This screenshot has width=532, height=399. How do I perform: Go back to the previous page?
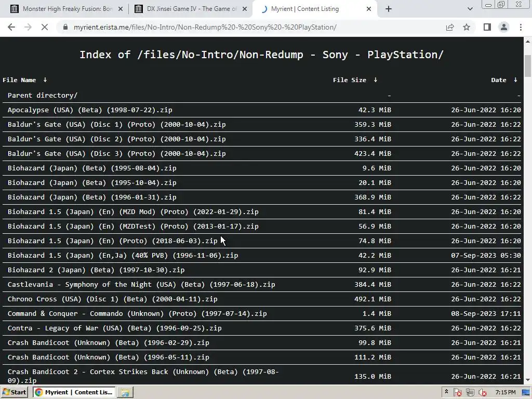tap(11, 27)
